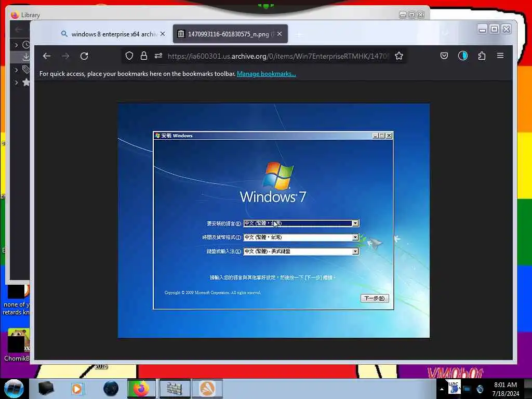Select the Downloads icon in Library sidebar
This screenshot has height=399, width=532.
[x=26, y=57]
